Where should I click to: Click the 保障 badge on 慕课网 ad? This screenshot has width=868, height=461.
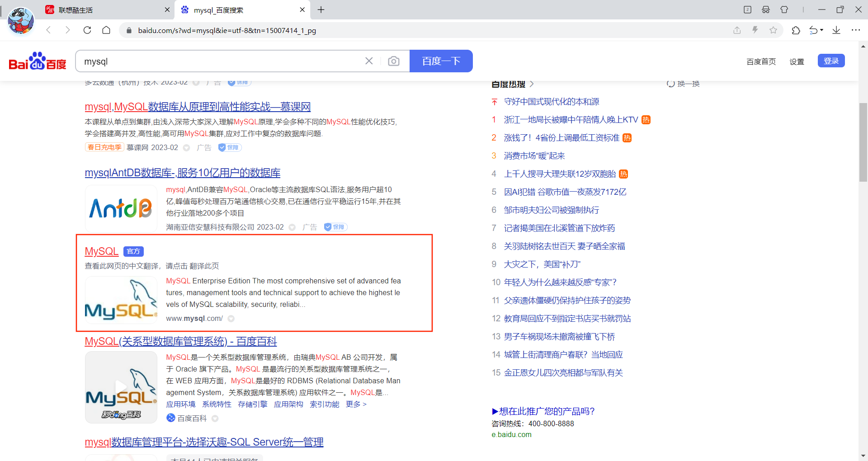click(x=230, y=147)
